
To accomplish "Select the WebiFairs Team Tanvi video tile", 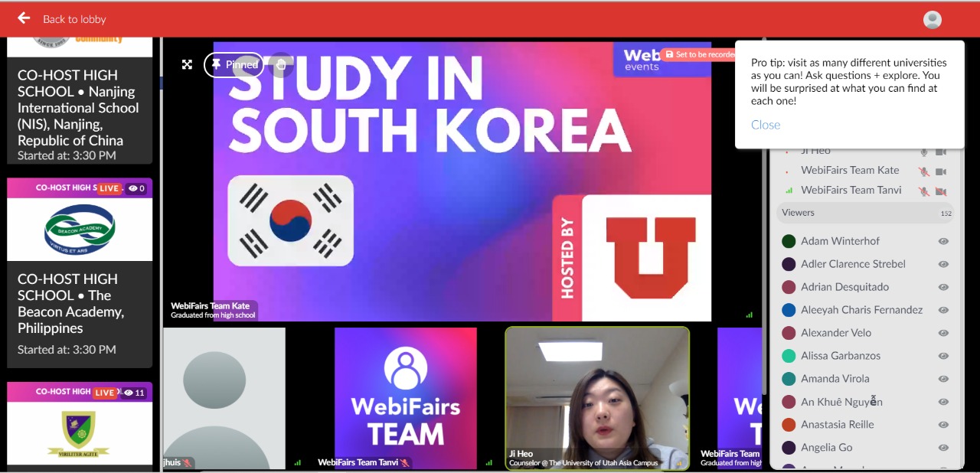I will 406,398.
